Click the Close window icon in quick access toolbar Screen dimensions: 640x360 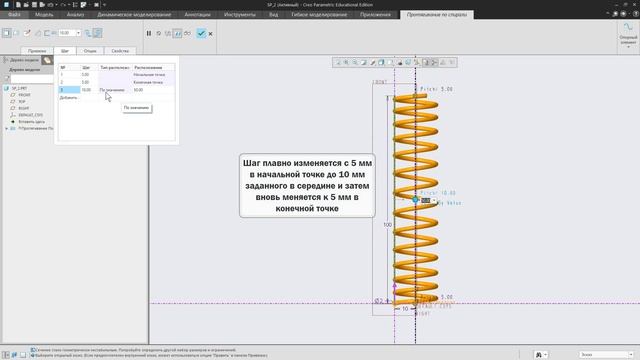pos(96,5)
